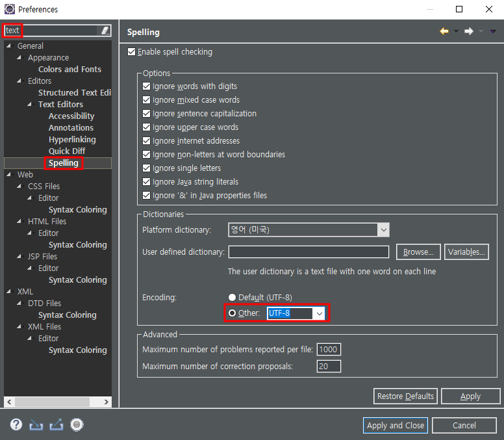The width and height of the screenshot is (504, 440).
Task: Collapse the Web tree node
Action: [9, 175]
